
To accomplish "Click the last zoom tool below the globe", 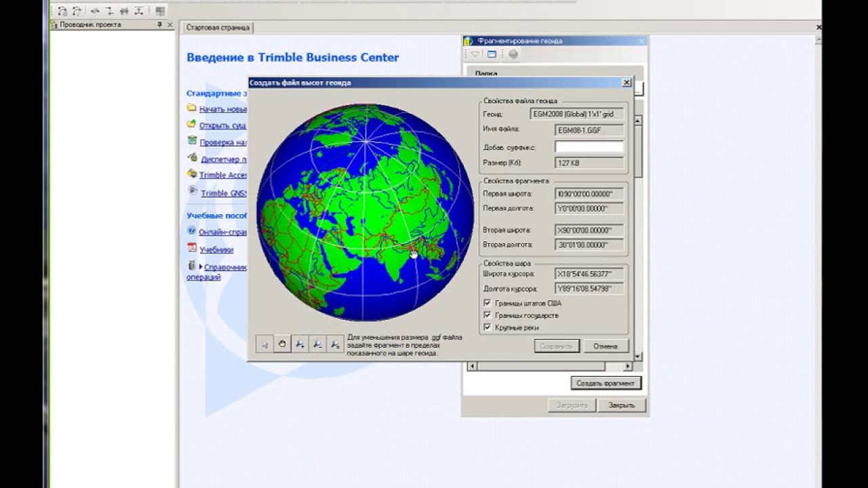I will click(335, 344).
